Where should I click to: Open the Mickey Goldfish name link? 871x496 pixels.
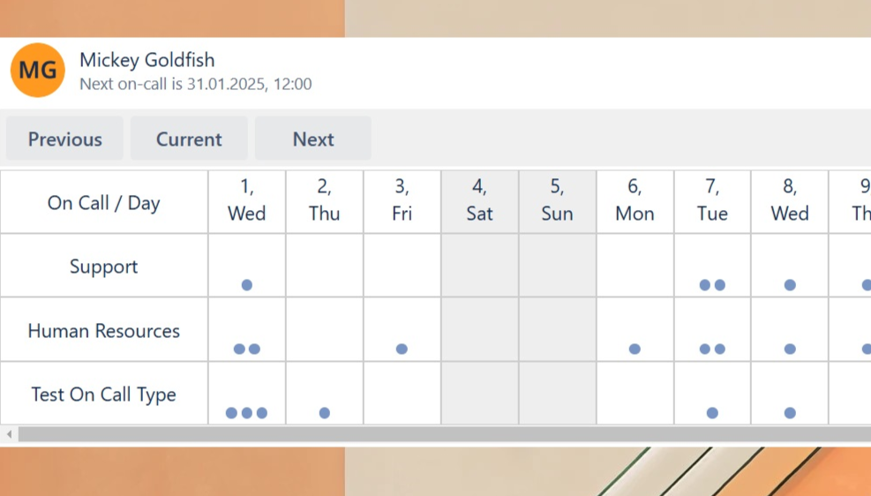tap(147, 60)
